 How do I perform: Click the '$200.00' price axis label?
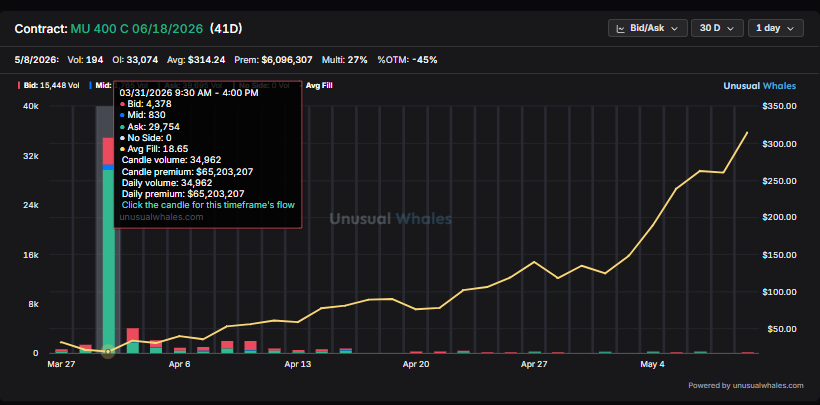point(779,217)
